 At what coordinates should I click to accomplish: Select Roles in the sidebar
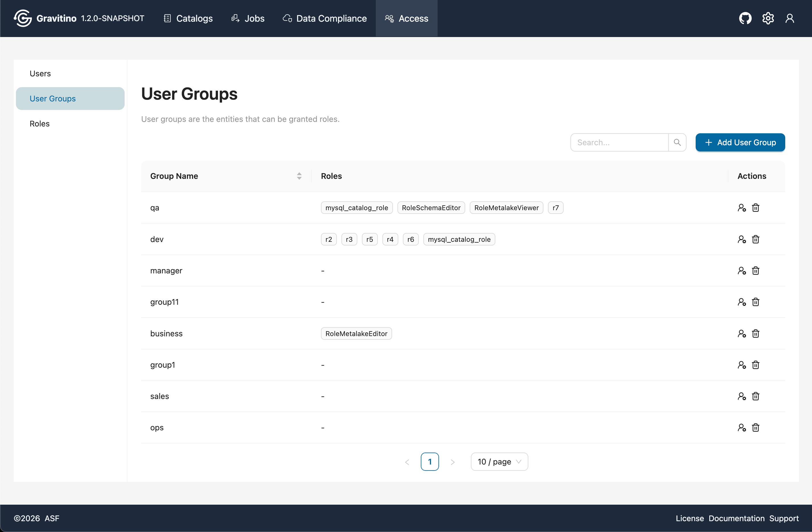pos(39,123)
